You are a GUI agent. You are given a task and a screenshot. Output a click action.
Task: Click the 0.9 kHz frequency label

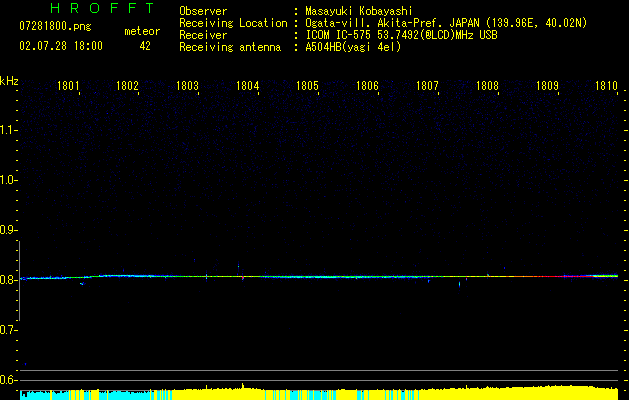pyautogui.click(x=8, y=230)
